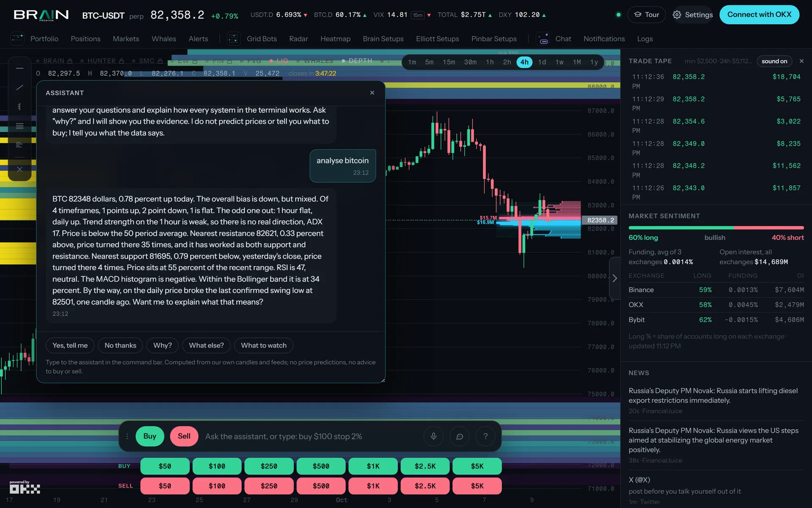Click the long/short sentiment bar

coord(716,228)
